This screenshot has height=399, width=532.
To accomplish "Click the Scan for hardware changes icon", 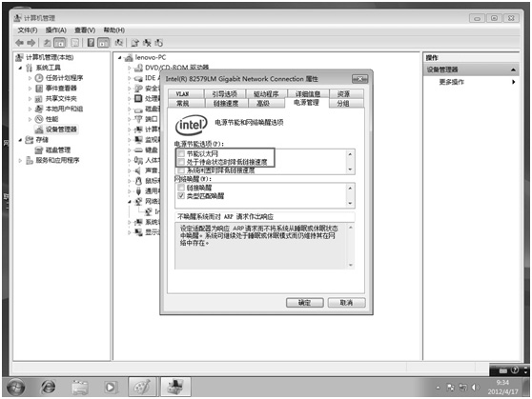I will pyautogui.click(x=119, y=43).
